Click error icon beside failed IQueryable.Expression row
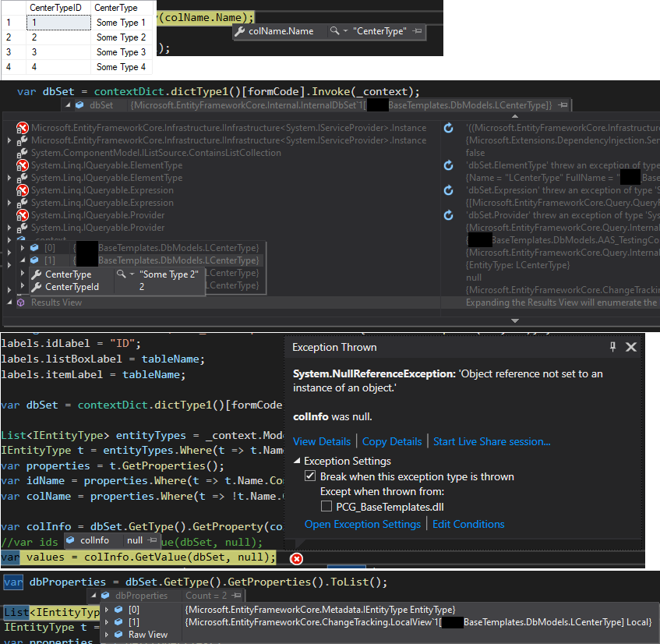The image size is (660, 644). (23, 190)
